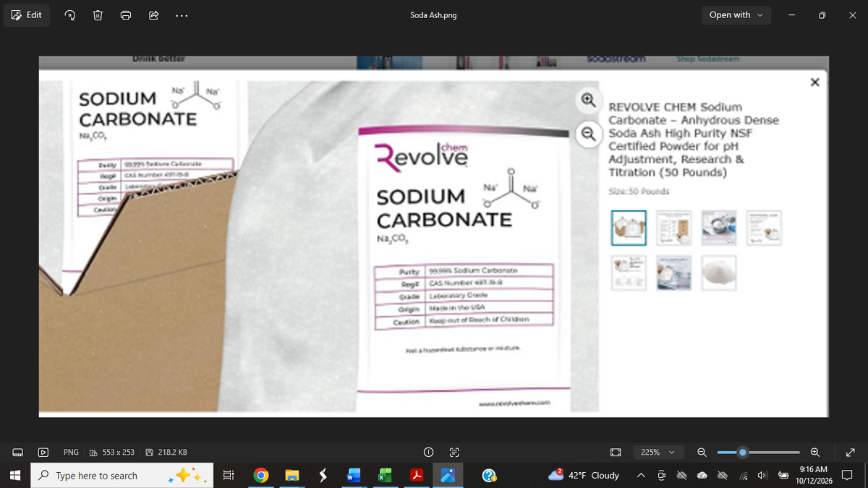Screen dimensions: 868x488
Task: Open Task View from the taskbar
Action: [x=228, y=476]
